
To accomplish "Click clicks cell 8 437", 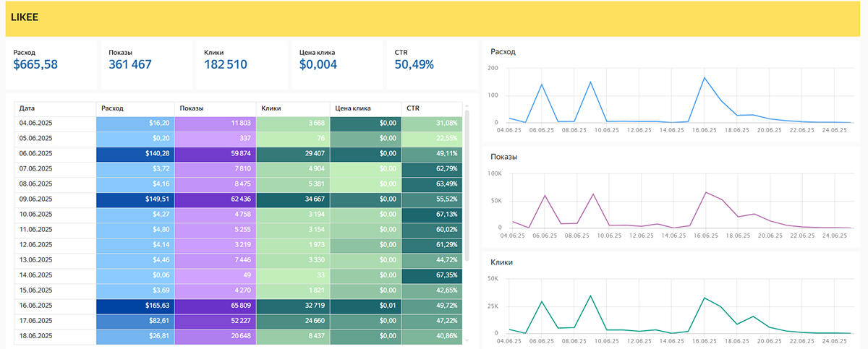I will 293,336.
